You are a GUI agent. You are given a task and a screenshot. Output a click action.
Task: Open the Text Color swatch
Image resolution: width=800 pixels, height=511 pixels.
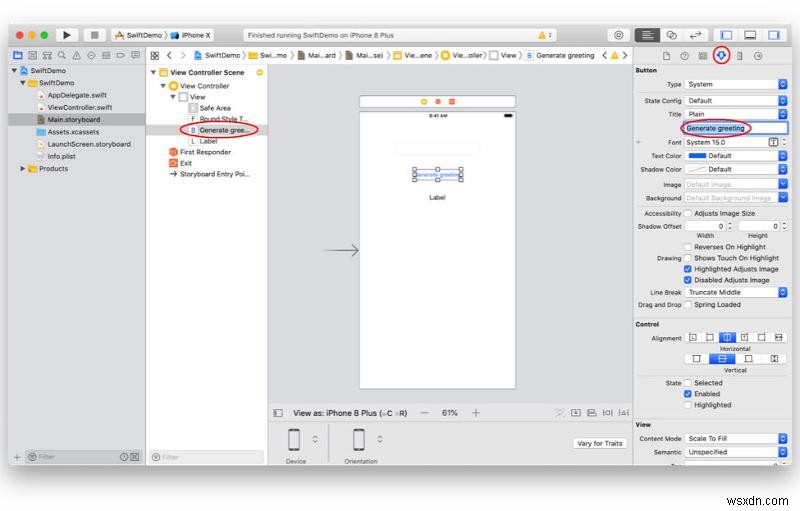coord(697,156)
